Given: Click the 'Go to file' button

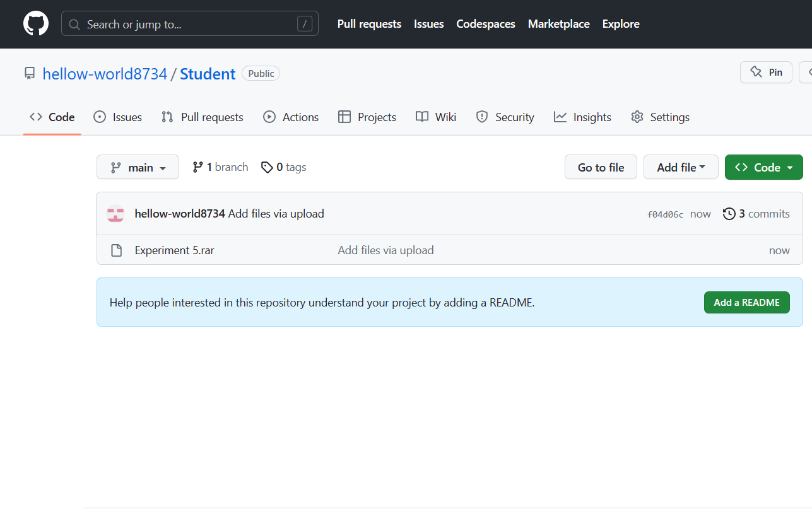Looking at the screenshot, I should 601,167.
